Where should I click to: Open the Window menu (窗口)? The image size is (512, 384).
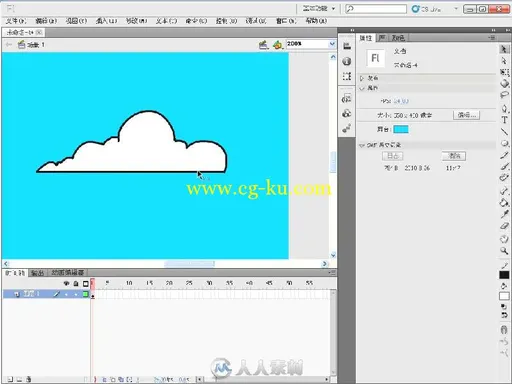[286, 21]
